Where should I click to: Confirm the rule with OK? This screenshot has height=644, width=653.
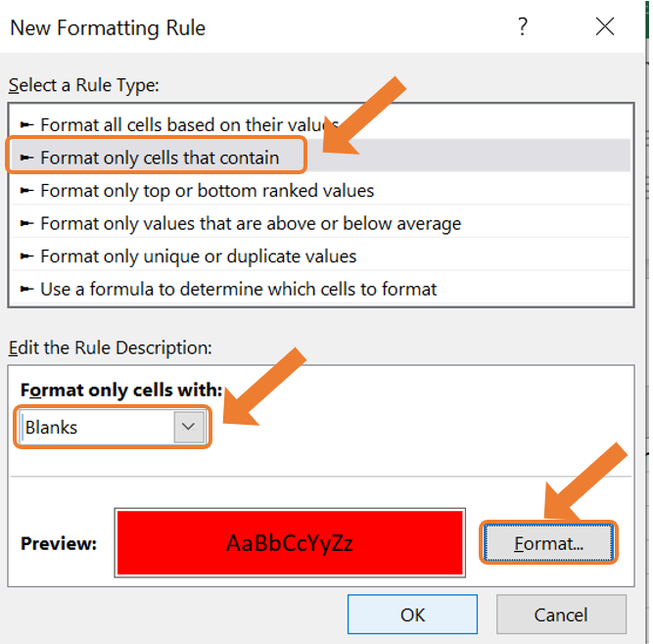pyautogui.click(x=412, y=615)
